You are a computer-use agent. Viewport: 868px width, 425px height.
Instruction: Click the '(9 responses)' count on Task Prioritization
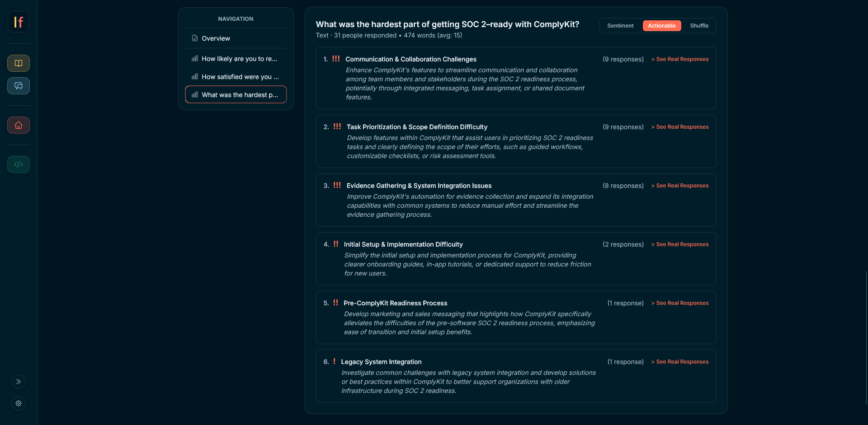tap(623, 127)
